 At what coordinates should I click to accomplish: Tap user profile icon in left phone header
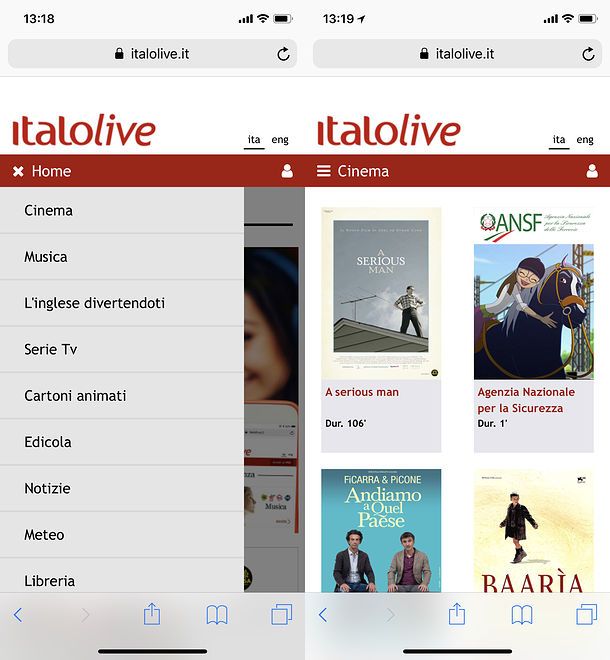click(287, 171)
